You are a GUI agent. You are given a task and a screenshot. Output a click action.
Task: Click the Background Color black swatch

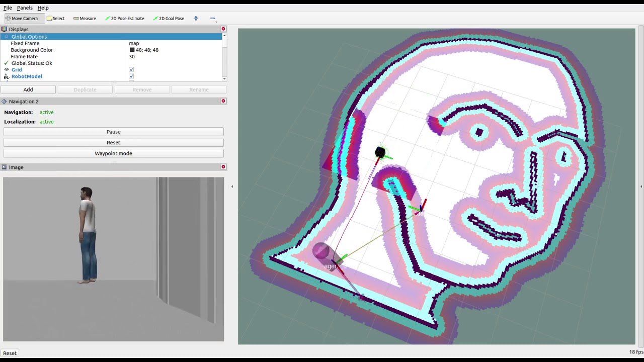[x=132, y=50]
